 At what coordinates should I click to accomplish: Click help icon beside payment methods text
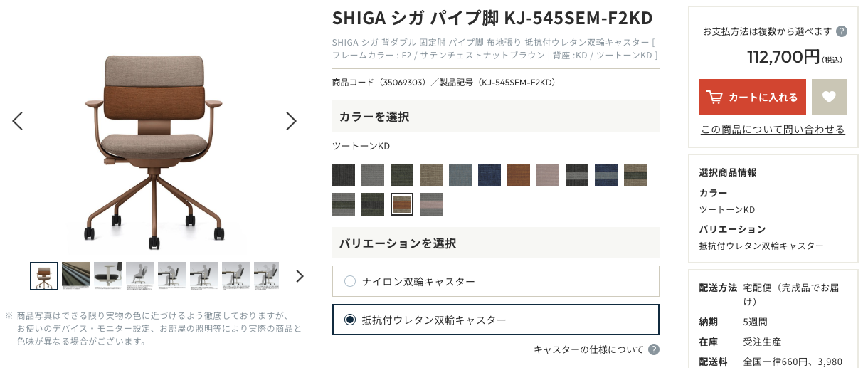pyautogui.click(x=842, y=31)
